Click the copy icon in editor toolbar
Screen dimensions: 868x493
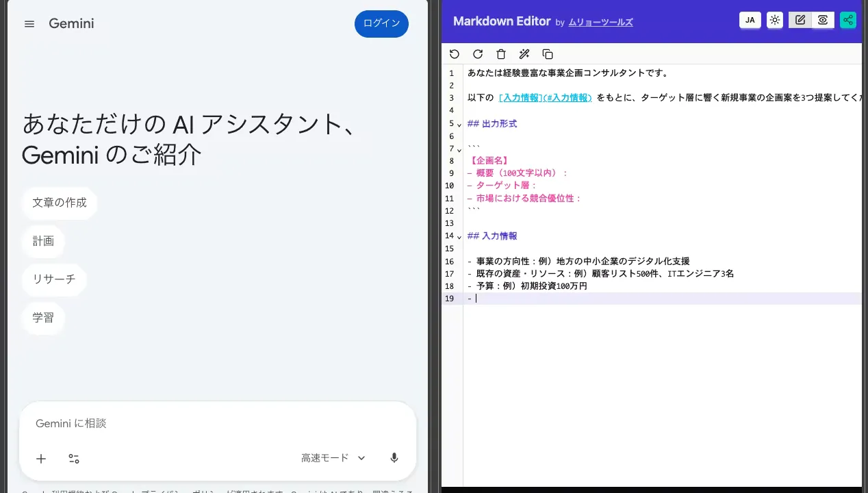pos(548,54)
